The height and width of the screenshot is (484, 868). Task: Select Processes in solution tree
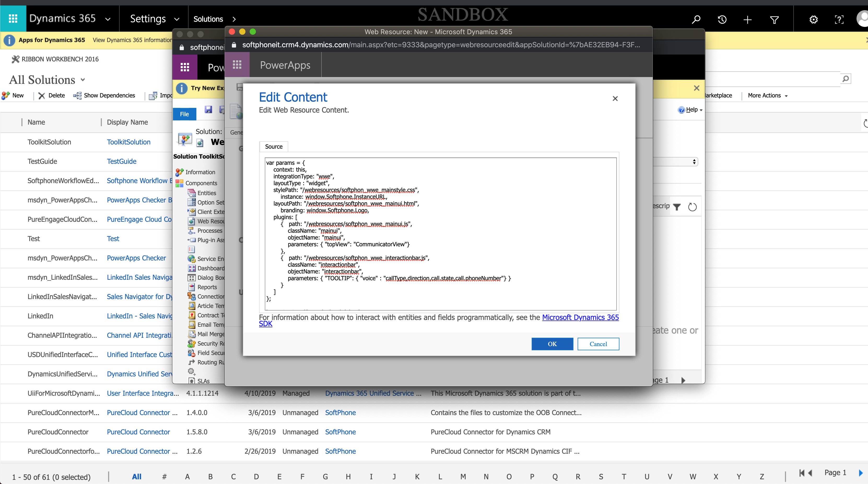[210, 231]
